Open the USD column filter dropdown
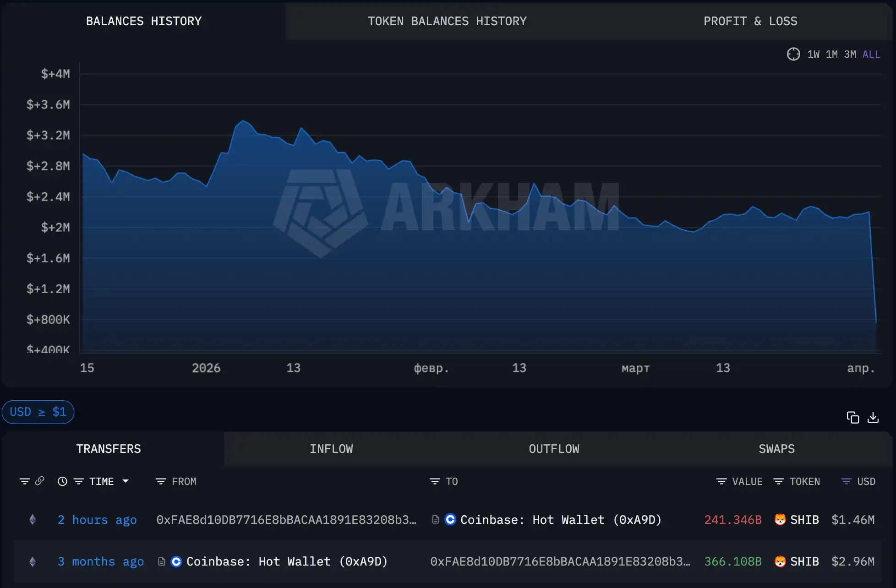The width and height of the screenshot is (896, 588). coord(845,481)
